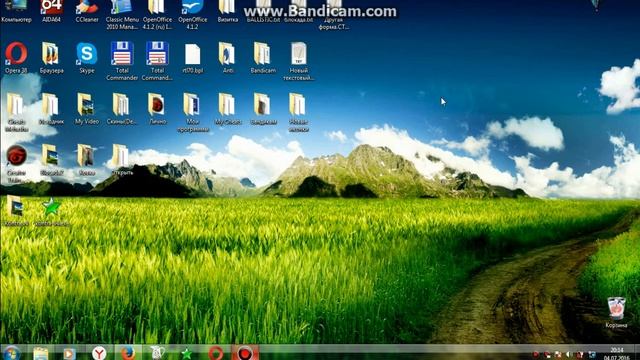Launch Yandex Browser from the taskbar
Screen dimensions: 640x360
(x=99, y=353)
